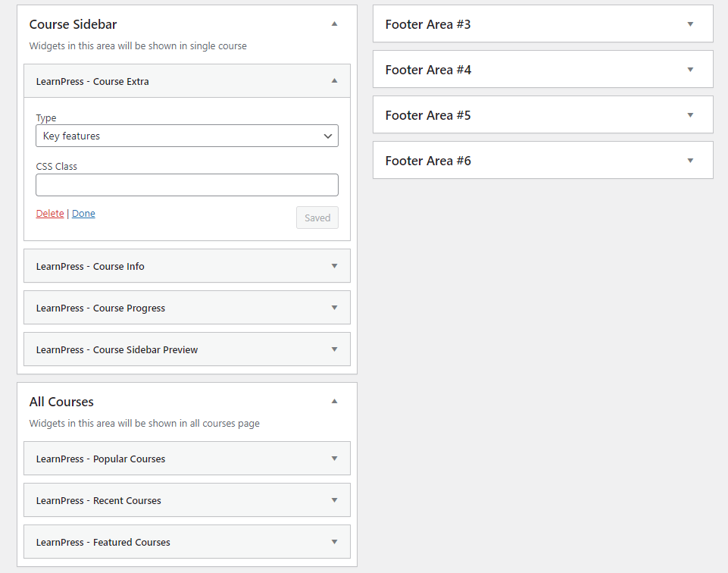Click the CSS Class text field
Image resolution: width=728 pixels, height=573 pixels.
tap(187, 185)
